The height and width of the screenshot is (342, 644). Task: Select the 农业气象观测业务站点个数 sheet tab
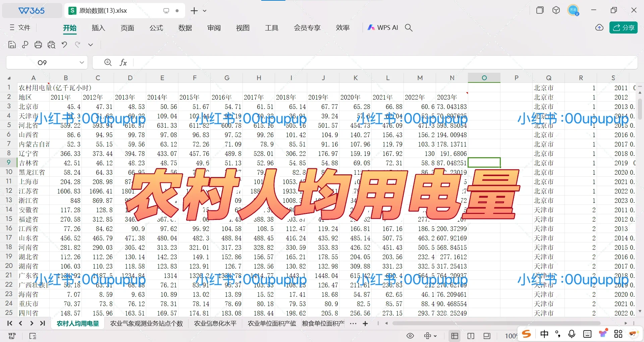pyautogui.click(x=147, y=324)
